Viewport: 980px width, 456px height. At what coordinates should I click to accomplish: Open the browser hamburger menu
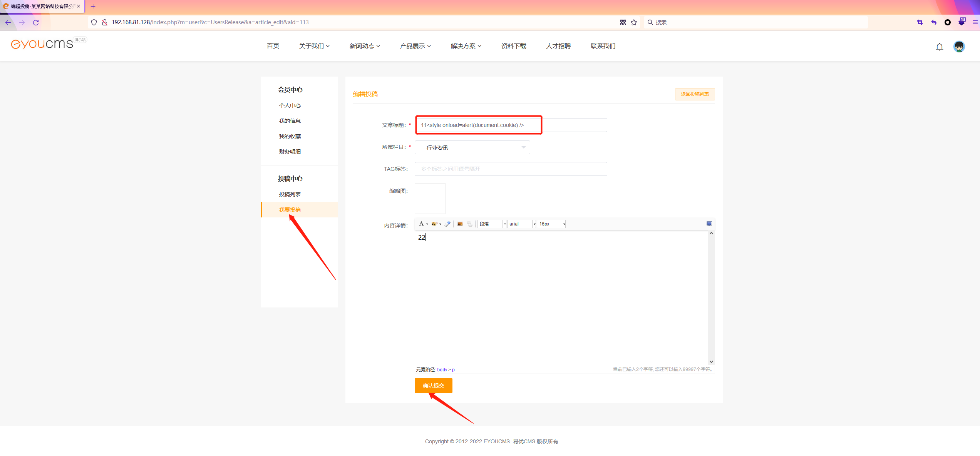coord(975,22)
